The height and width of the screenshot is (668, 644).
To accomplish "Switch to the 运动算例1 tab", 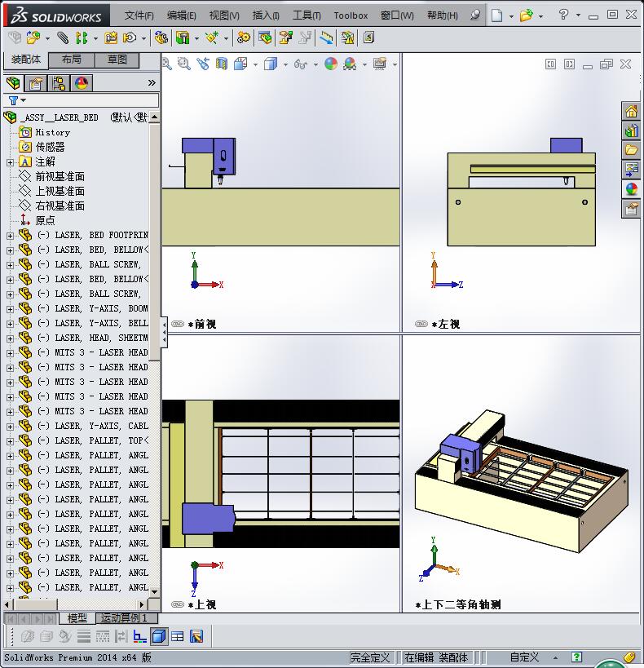I will click(x=127, y=617).
